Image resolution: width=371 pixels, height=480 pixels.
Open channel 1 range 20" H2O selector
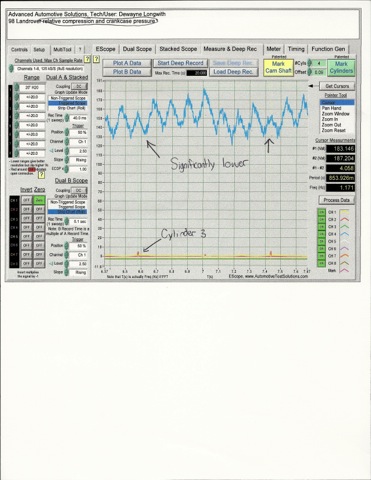point(32,87)
